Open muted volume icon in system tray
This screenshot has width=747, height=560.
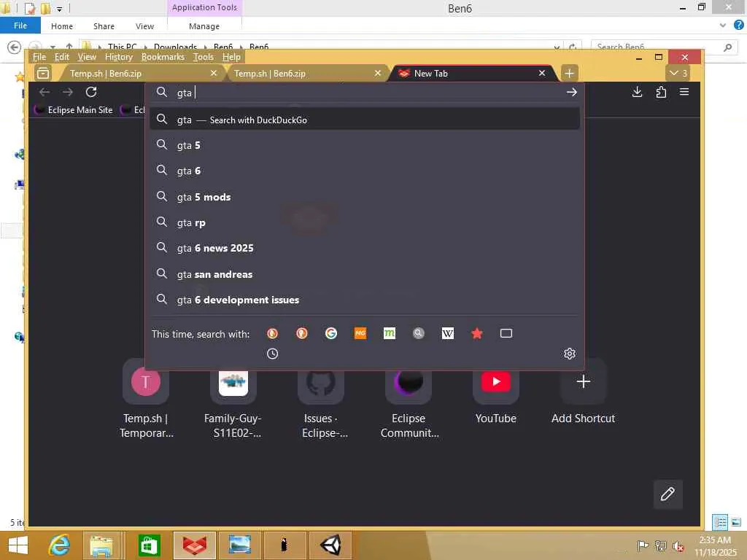point(678,545)
